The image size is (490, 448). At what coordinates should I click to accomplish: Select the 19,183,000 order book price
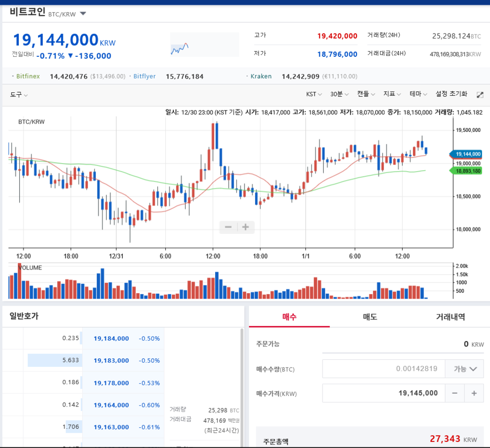111,361
